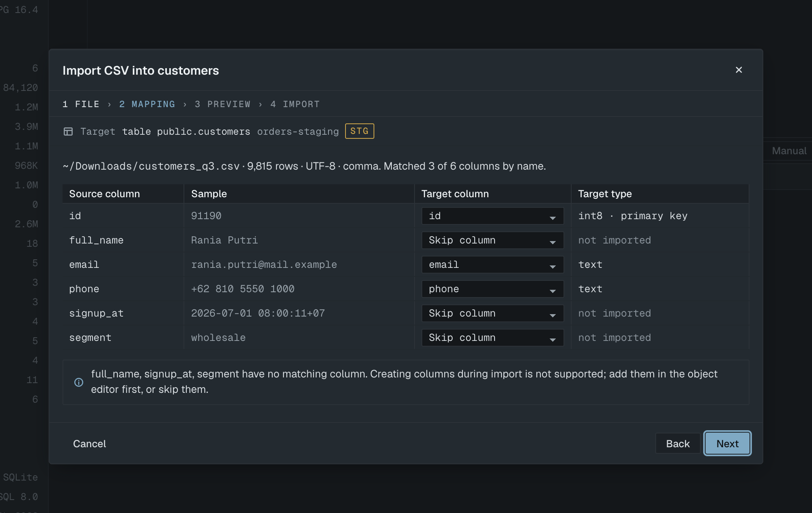Image resolution: width=812 pixels, height=513 pixels.
Task: Click sample value 91190
Action: click(206, 216)
